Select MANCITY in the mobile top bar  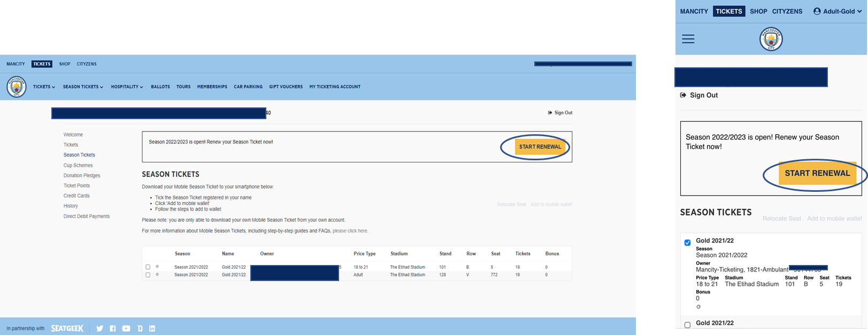(x=694, y=11)
